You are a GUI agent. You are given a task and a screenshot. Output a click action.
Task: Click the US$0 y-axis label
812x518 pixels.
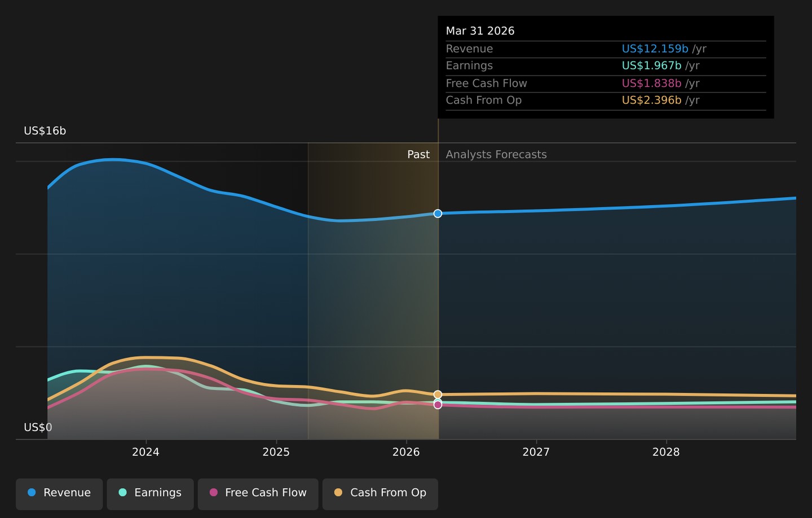tap(38, 427)
